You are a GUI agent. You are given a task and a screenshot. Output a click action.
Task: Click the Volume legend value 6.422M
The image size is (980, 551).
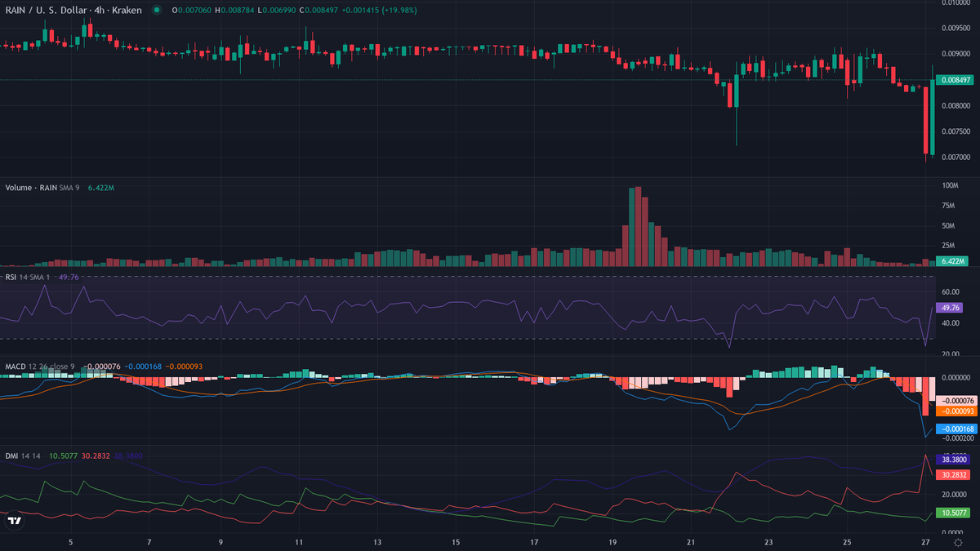(x=101, y=187)
